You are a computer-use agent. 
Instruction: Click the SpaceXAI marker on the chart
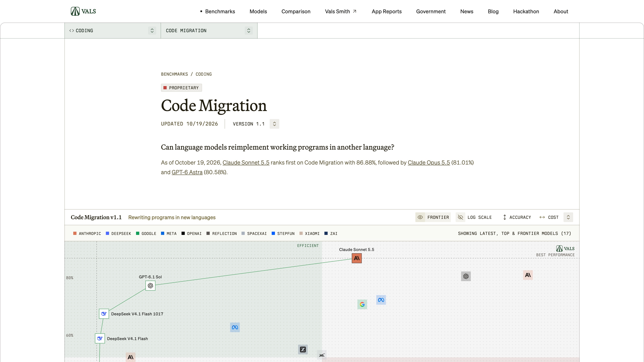point(322,355)
